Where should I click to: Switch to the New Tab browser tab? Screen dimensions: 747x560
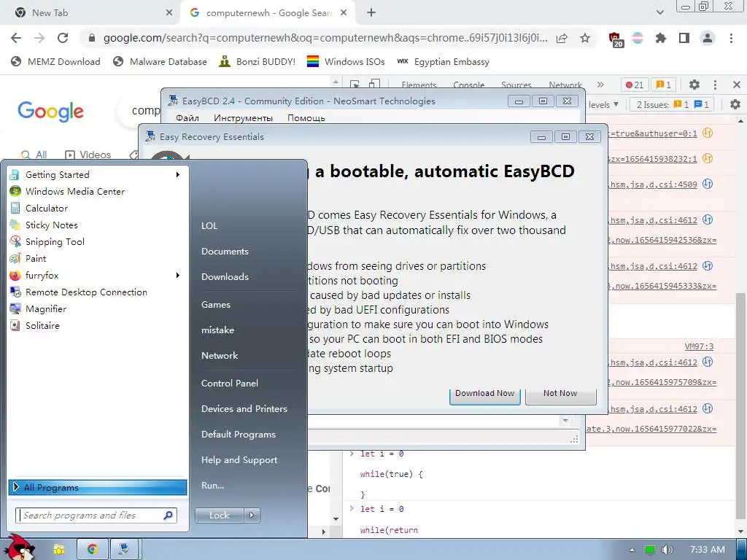(90, 13)
